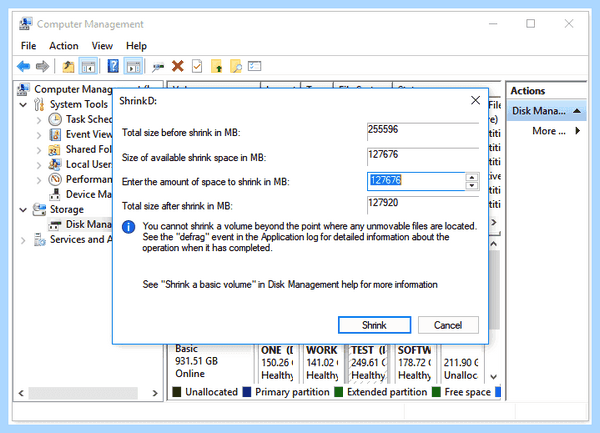Click the Shrink button
This screenshot has width=600, height=433.
tap(374, 325)
